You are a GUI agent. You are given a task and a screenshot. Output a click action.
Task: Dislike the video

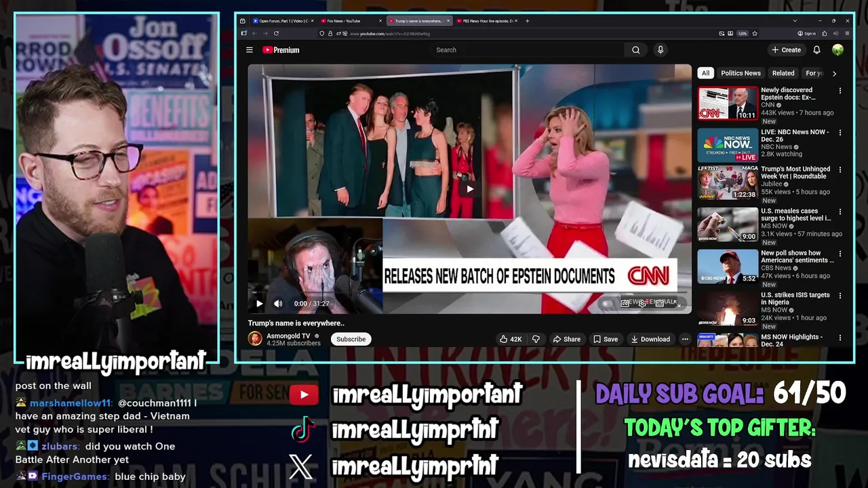(x=536, y=339)
